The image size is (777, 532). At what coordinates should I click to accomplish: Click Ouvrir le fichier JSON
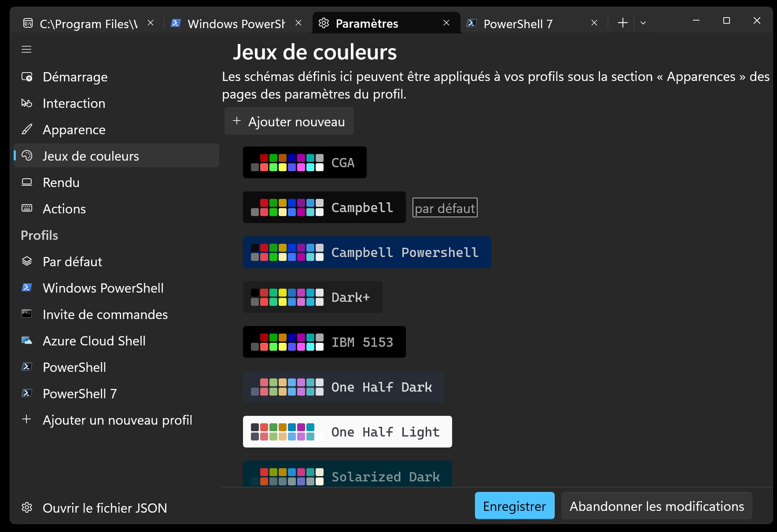[116, 508]
